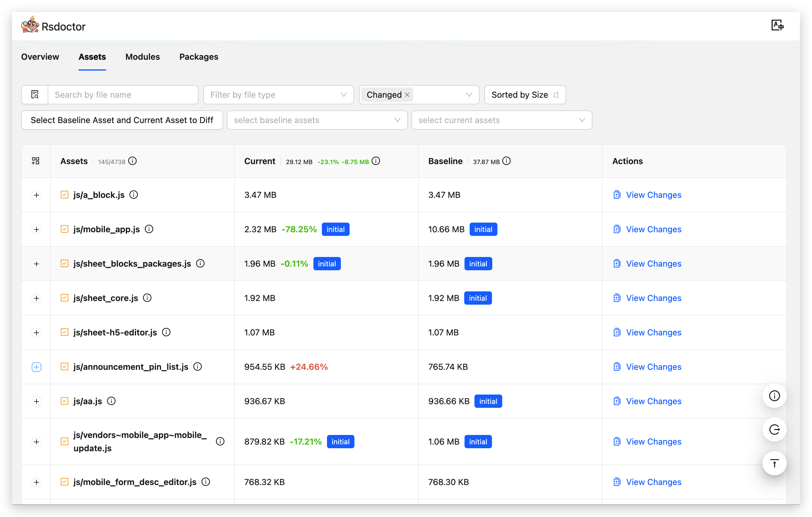812x517 pixels.
Task: Click the floating reload circle-arrow button
Action: 774,430
